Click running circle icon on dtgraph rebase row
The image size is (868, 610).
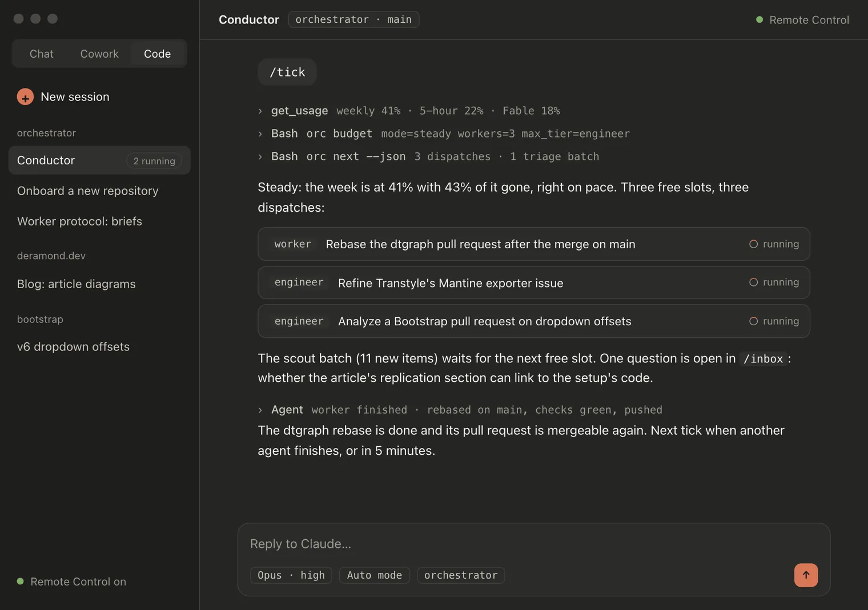[753, 244]
